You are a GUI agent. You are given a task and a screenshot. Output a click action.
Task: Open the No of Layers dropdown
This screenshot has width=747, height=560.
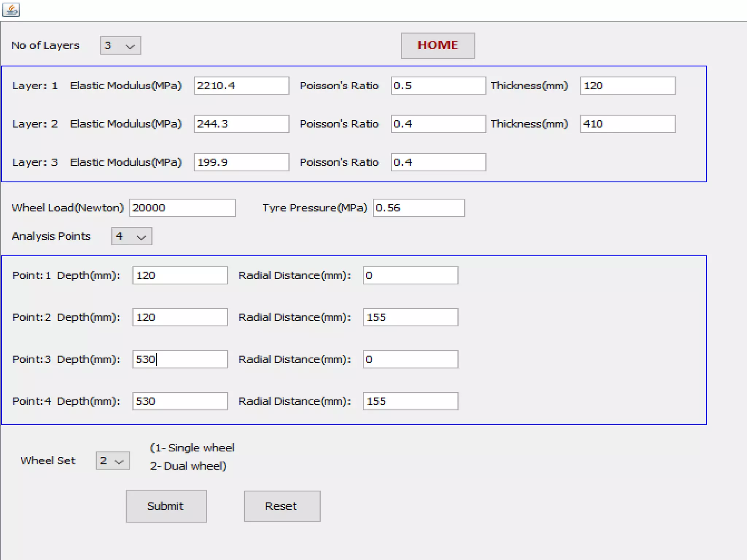[120, 46]
